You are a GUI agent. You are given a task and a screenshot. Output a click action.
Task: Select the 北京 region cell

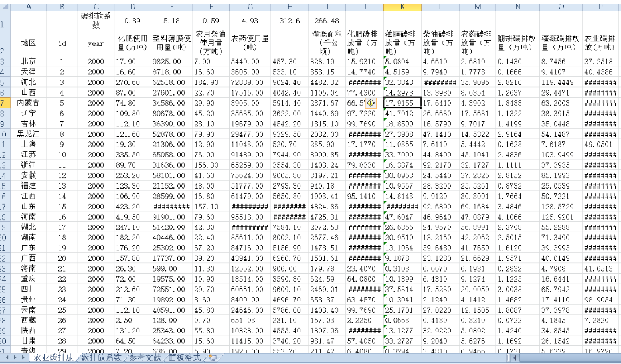[x=28, y=62]
